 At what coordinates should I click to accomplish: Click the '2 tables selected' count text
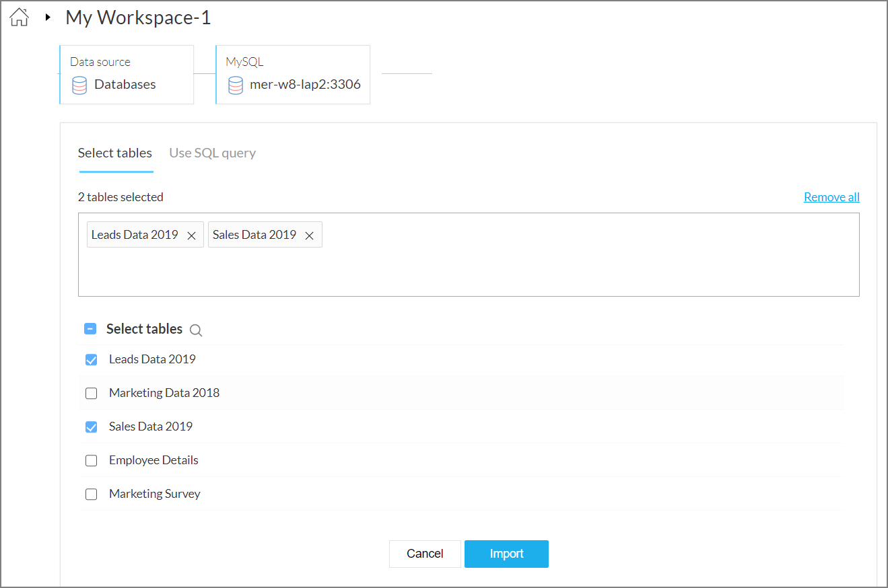tap(121, 197)
